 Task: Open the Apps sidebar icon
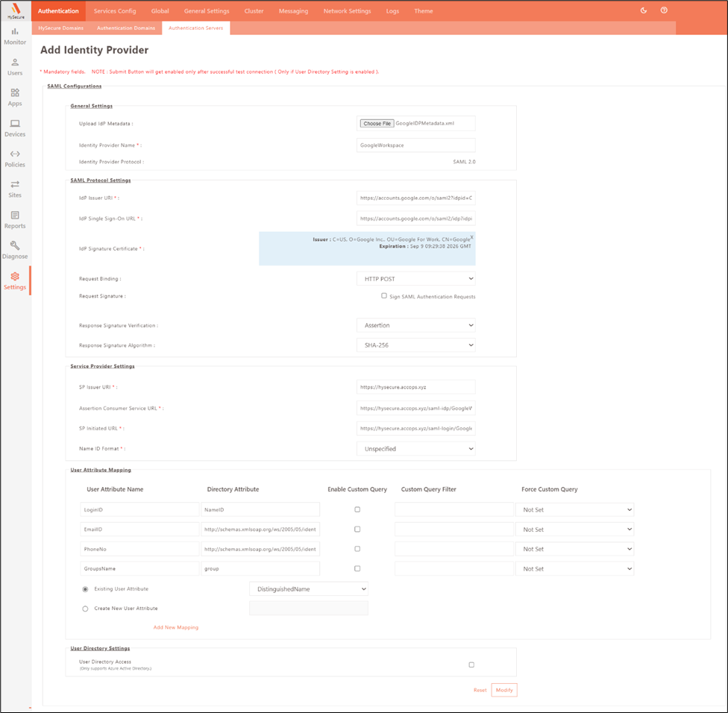pyautogui.click(x=15, y=97)
